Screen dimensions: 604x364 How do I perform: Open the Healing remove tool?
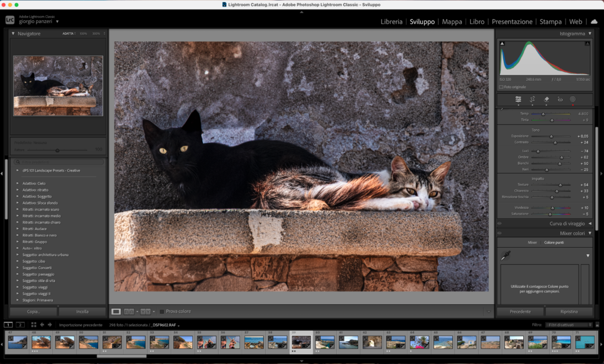pos(547,100)
